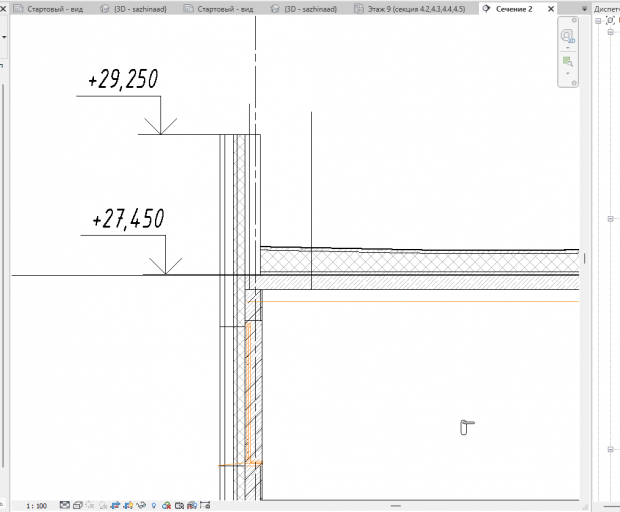Expand the steering wheel options arrow
Screen dimensions: 620x512
(x=568, y=48)
